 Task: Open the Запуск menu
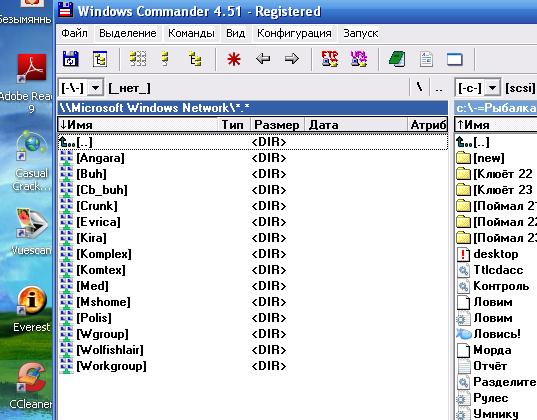[x=361, y=33]
